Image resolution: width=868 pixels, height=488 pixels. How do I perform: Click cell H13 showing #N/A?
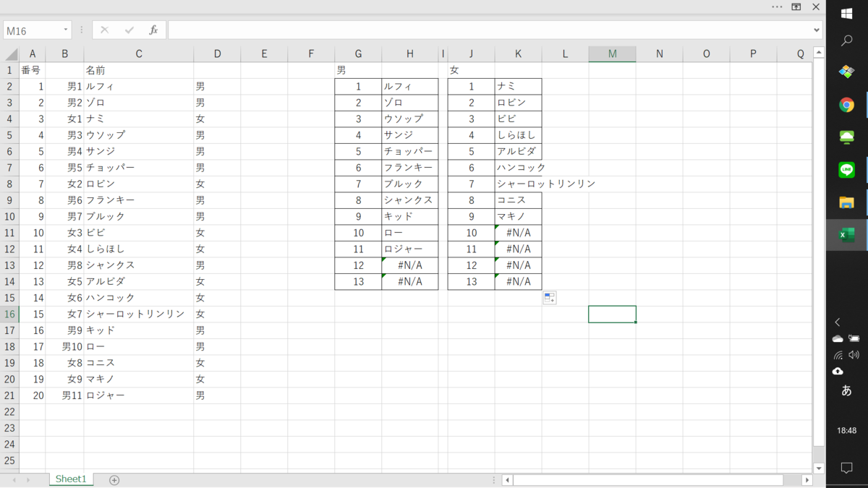[x=410, y=265]
